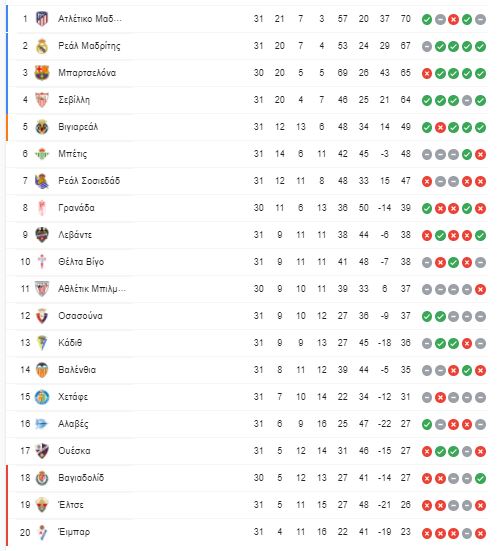Click the Alavés blue crest
This screenshot has width=500, height=551.
[42, 424]
